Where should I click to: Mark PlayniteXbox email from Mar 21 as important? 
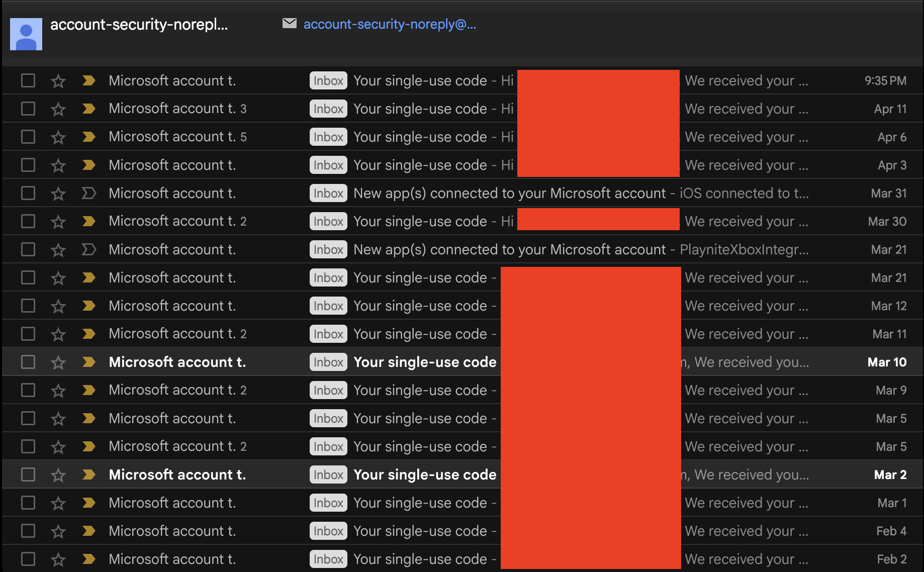point(89,250)
